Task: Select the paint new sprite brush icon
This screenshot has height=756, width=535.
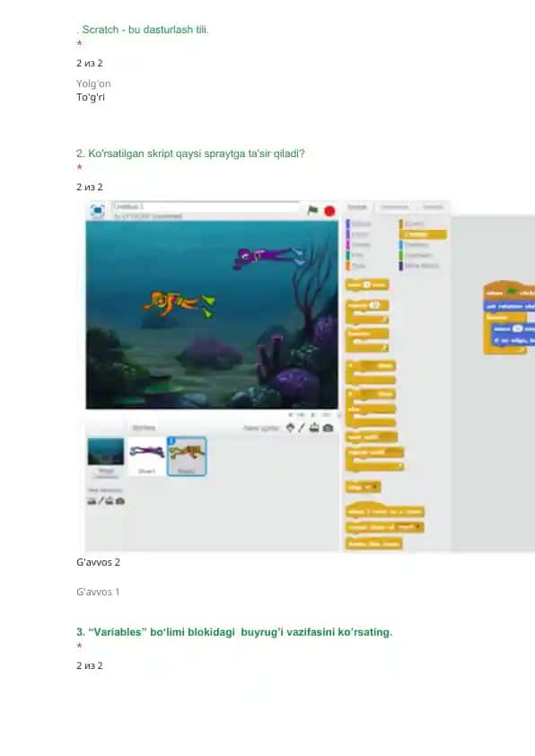Action: click(x=302, y=427)
